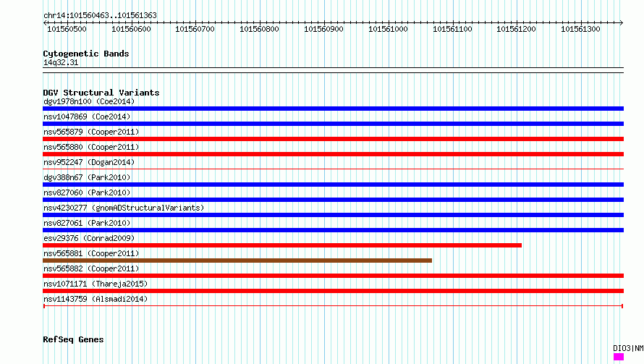
Task: Click ruler position 101561300
Action: 581,29
